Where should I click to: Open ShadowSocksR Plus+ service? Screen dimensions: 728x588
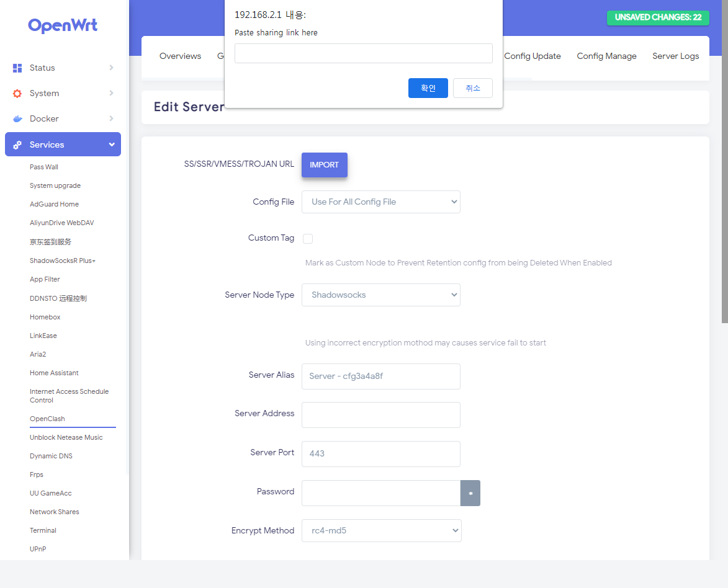point(63,261)
